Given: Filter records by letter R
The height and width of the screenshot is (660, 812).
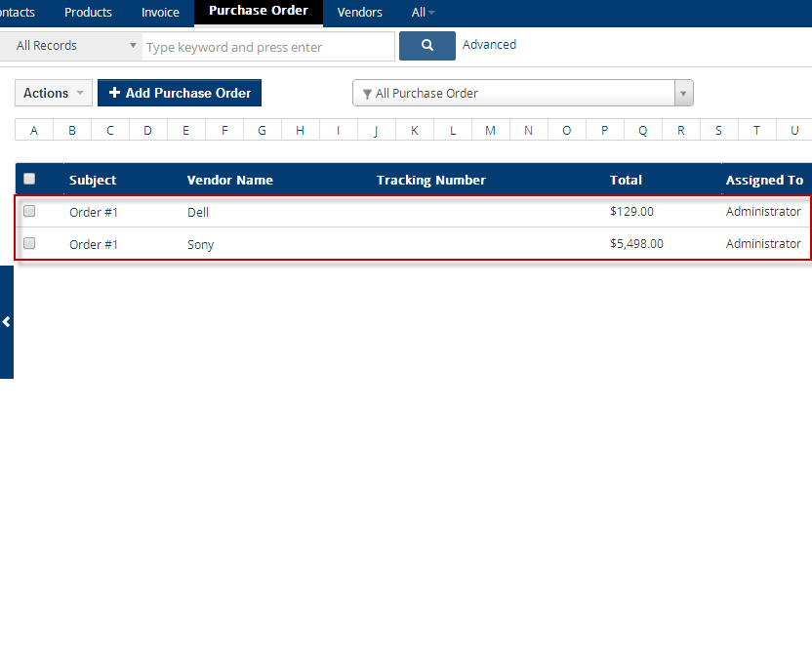Looking at the screenshot, I should [681, 130].
